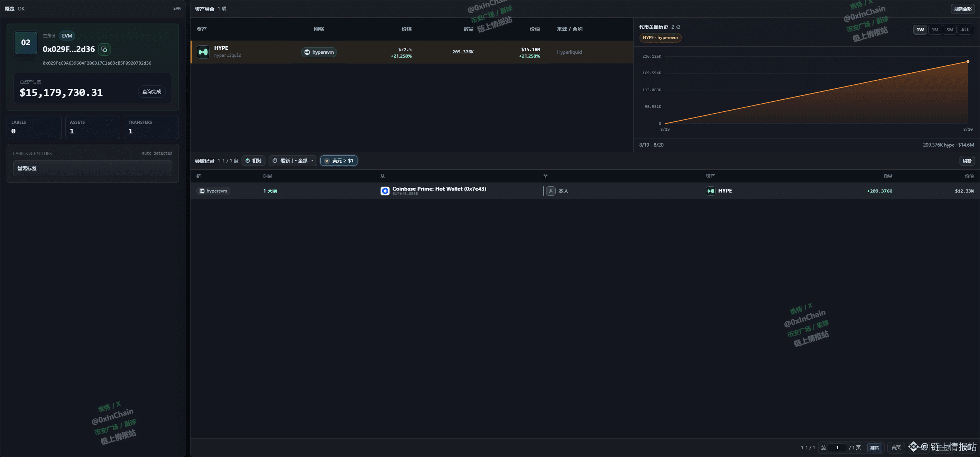Select the ALL chart range tab
This screenshot has width=980, height=457.
(x=965, y=30)
